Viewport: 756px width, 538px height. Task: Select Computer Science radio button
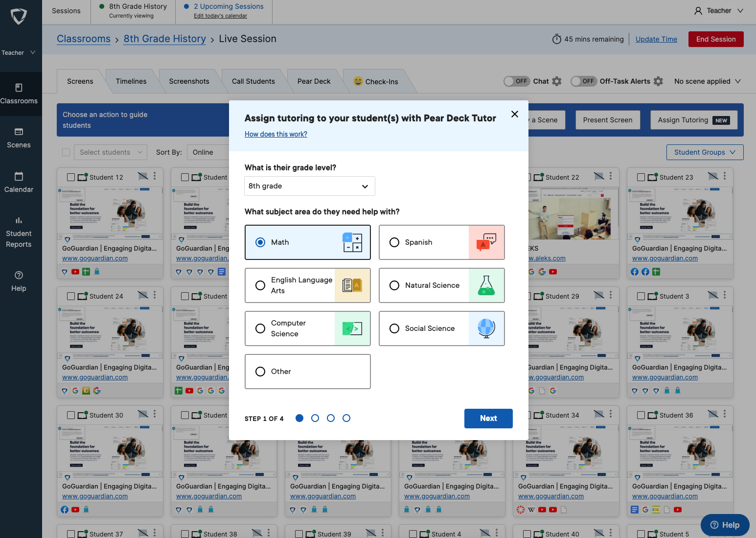pyautogui.click(x=260, y=328)
